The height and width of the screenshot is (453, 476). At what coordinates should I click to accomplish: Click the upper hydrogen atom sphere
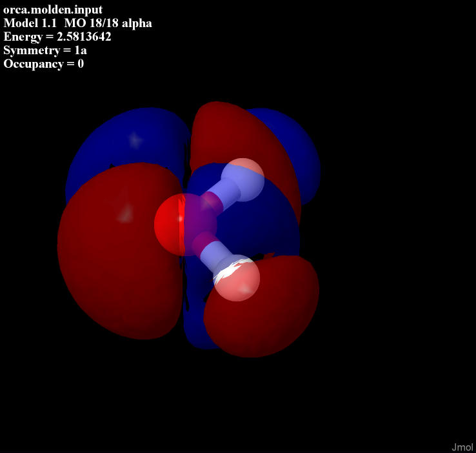(243, 180)
